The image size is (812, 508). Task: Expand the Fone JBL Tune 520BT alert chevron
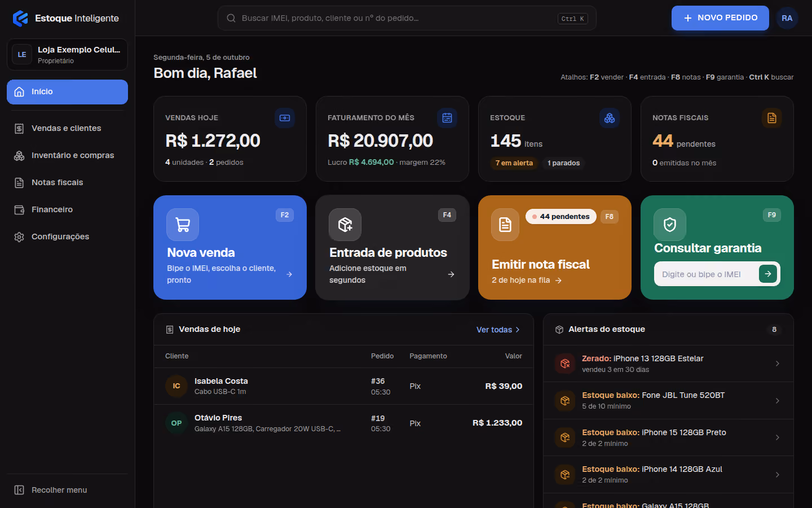778,401
